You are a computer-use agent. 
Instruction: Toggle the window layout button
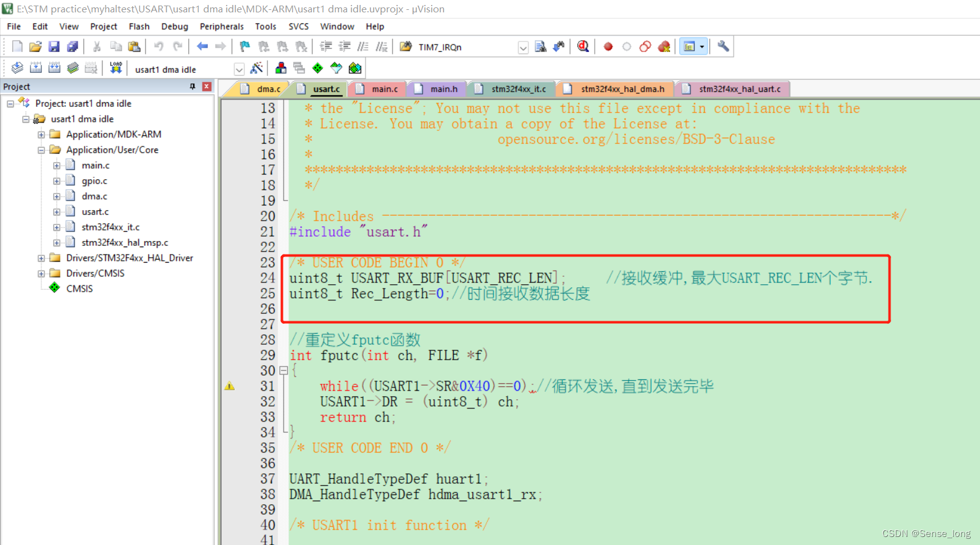pyautogui.click(x=689, y=46)
